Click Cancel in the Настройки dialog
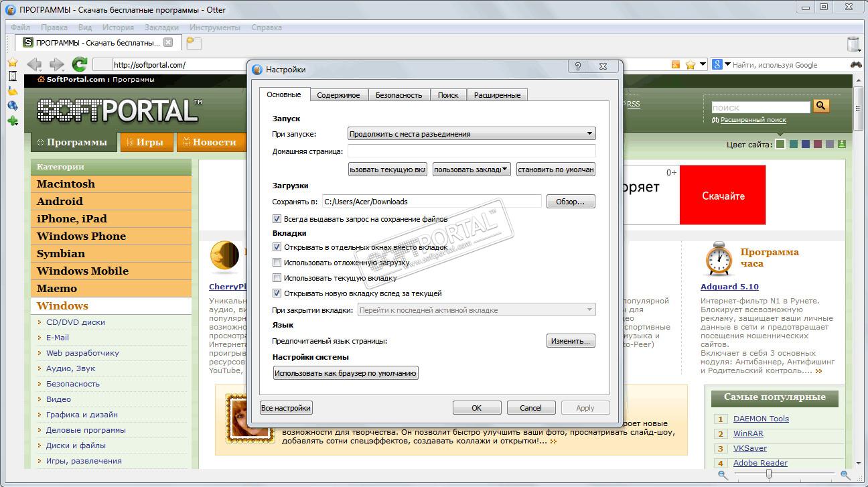This screenshot has width=868, height=487. pyautogui.click(x=530, y=407)
